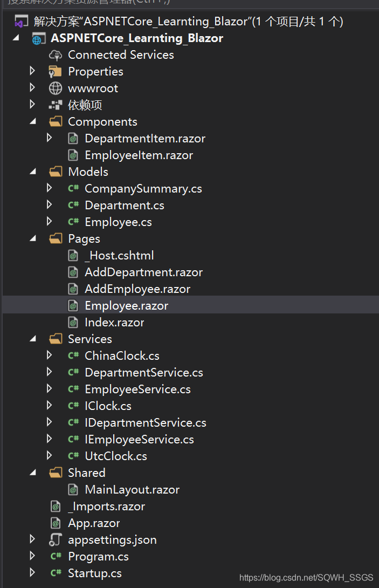
Task: Click the C# icon of Employee.cs
Action: pyautogui.click(x=73, y=222)
